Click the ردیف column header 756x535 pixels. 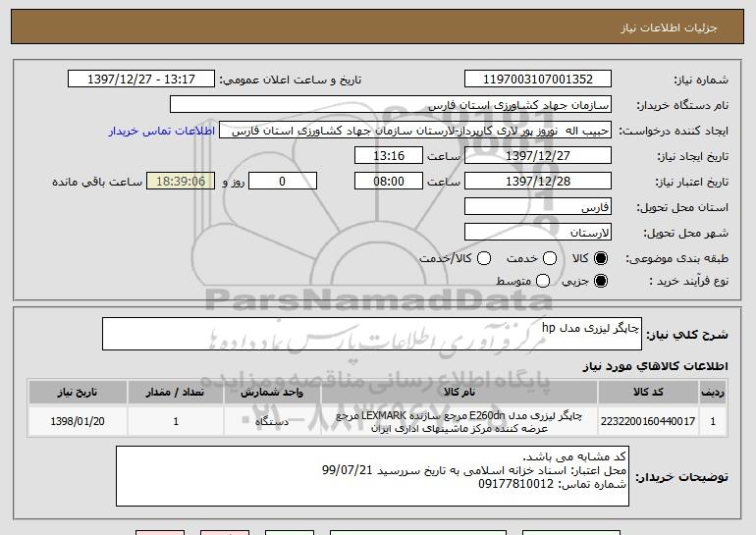(x=713, y=393)
